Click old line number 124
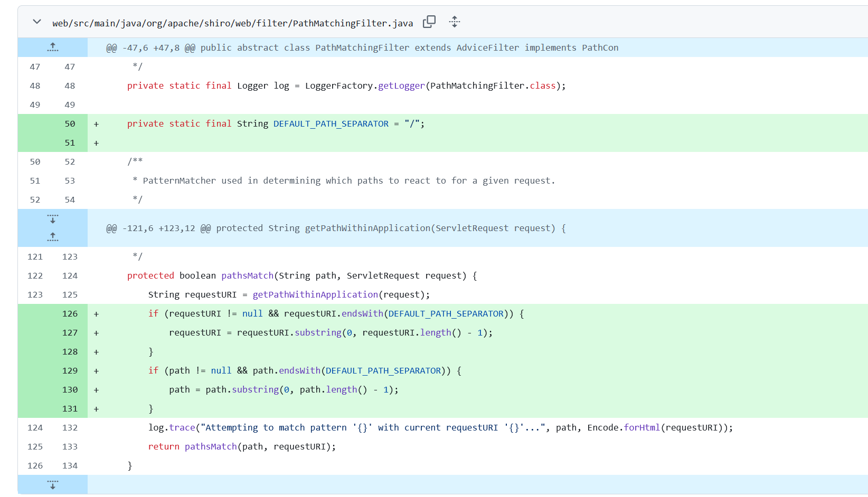 pos(35,427)
